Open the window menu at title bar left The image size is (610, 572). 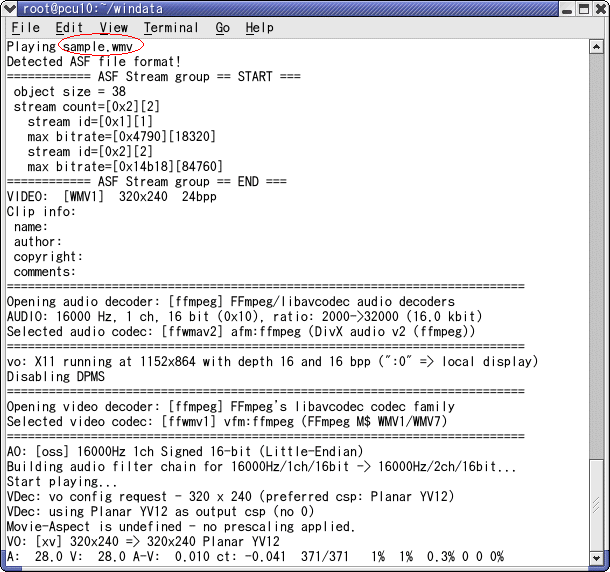pos(9,8)
